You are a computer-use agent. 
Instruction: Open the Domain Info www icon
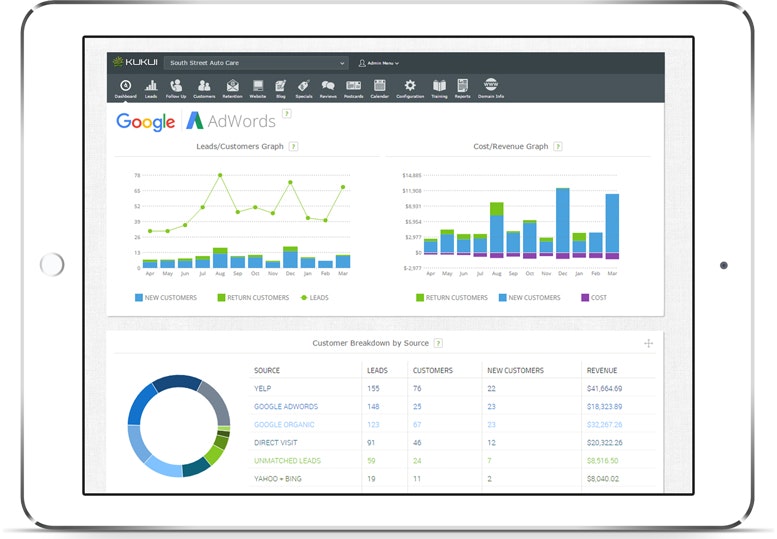492,87
